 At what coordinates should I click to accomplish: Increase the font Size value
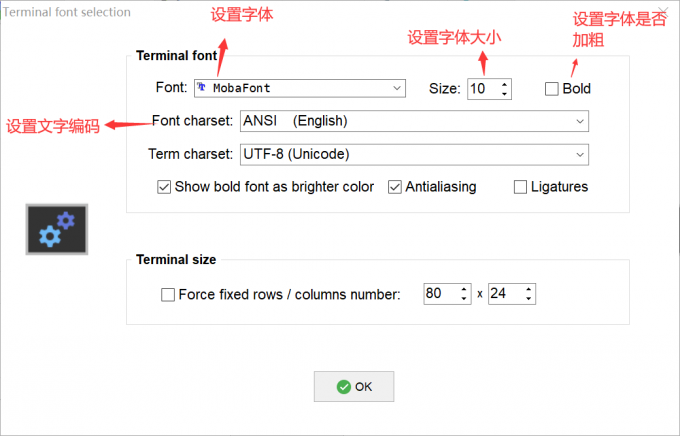[x=504, y=84]
